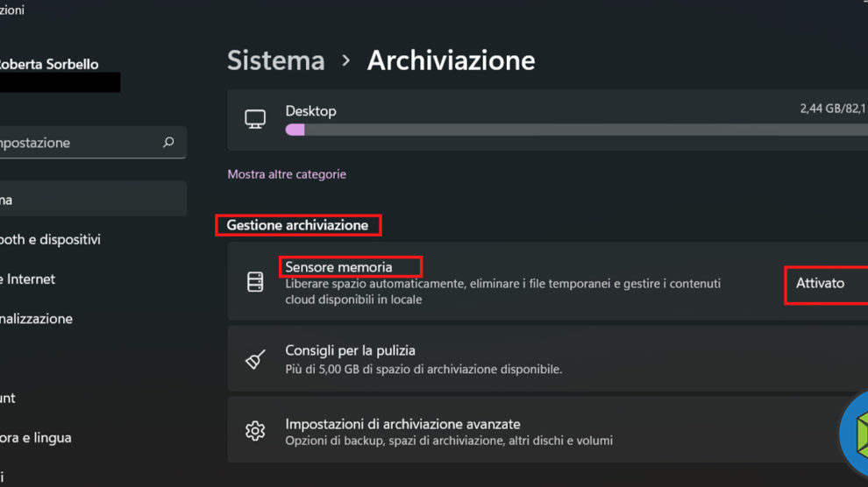Click the magnifier icon in the search box
This screenshot has width=868, height=487.
168,142
